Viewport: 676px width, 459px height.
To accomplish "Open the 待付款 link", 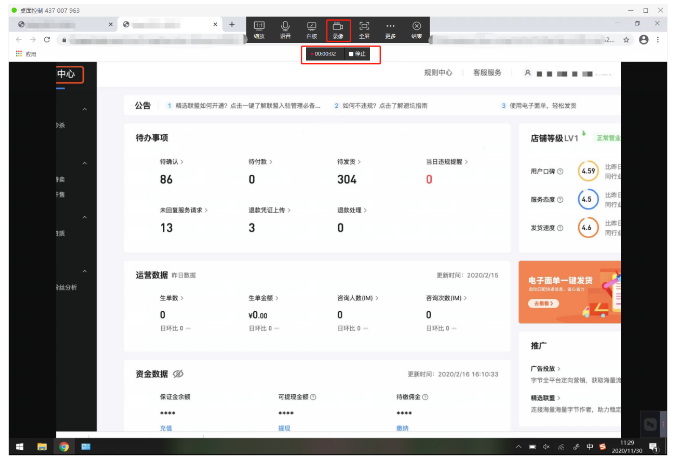I will [x=260, y=162].
